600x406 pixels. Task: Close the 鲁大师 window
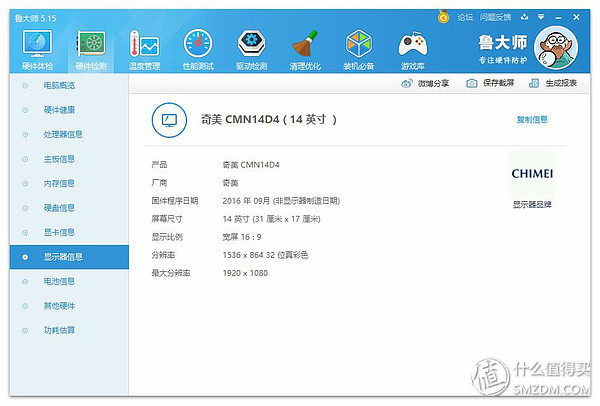[x=576, y=17]
